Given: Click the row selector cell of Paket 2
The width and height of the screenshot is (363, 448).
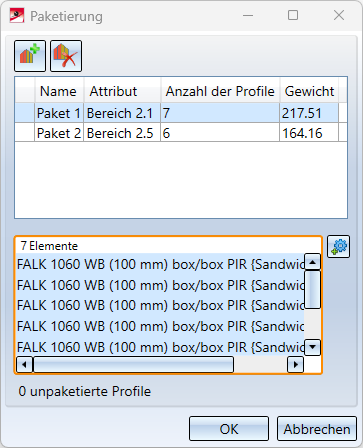Looking at the screenshot, I should tap(25, 133).
